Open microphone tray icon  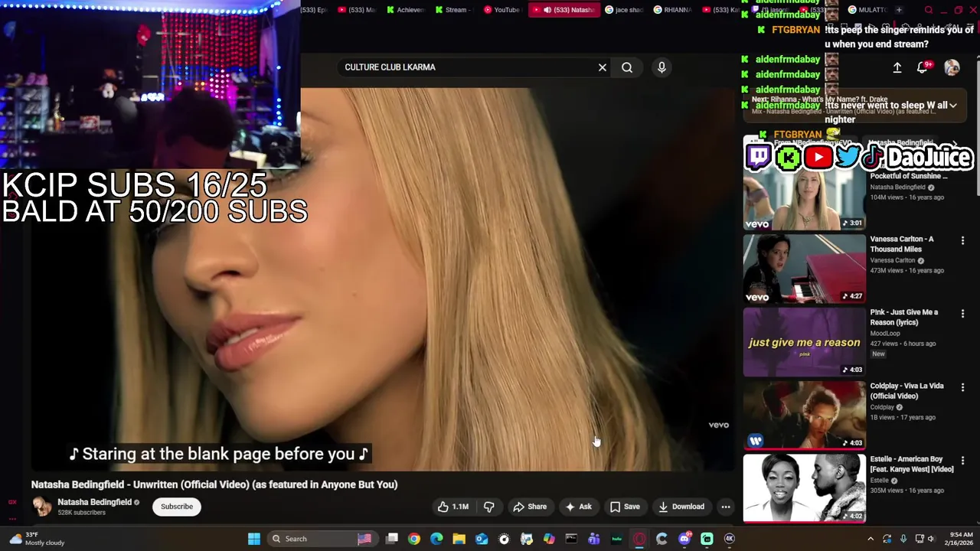click(x=903, y=539)
